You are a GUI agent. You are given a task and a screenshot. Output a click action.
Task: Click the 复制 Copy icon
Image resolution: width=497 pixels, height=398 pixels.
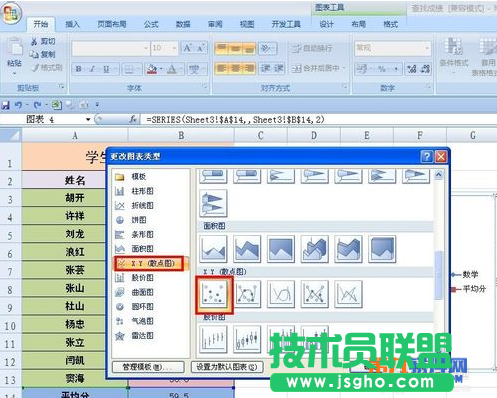coord(34,54)
